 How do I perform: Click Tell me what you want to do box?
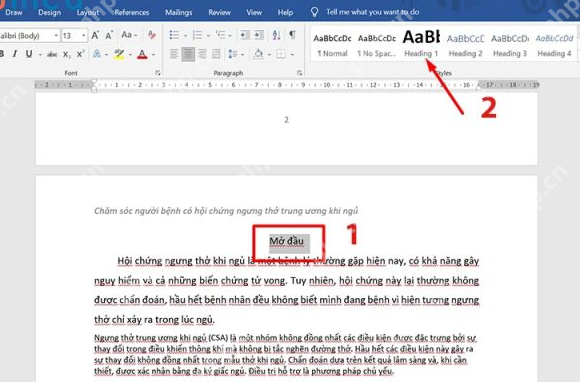pyautogui.click(x=372, y=12)
